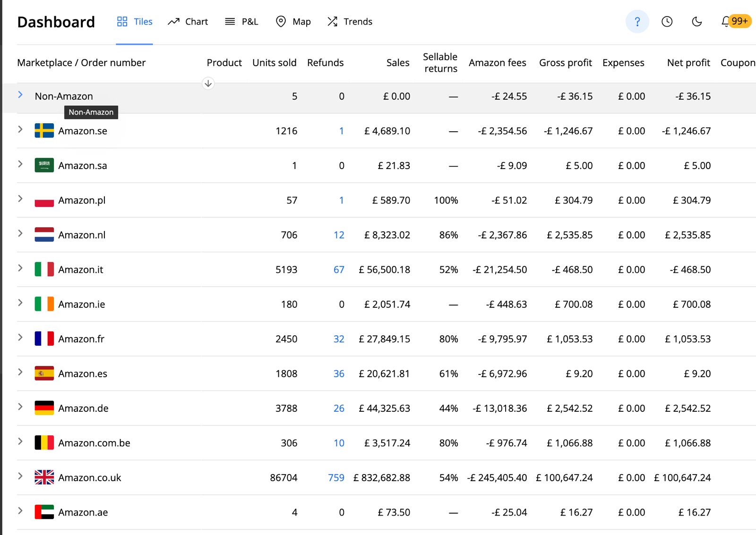This screenshot has width=756, height=535.
Task: Expand the Amazon.nl row
Action: [20, 233]
